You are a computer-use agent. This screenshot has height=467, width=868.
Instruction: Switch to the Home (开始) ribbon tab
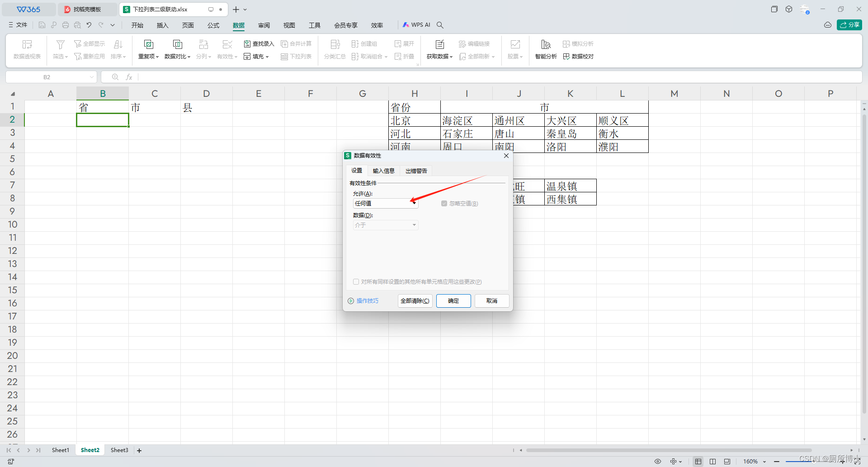[137, 25]
